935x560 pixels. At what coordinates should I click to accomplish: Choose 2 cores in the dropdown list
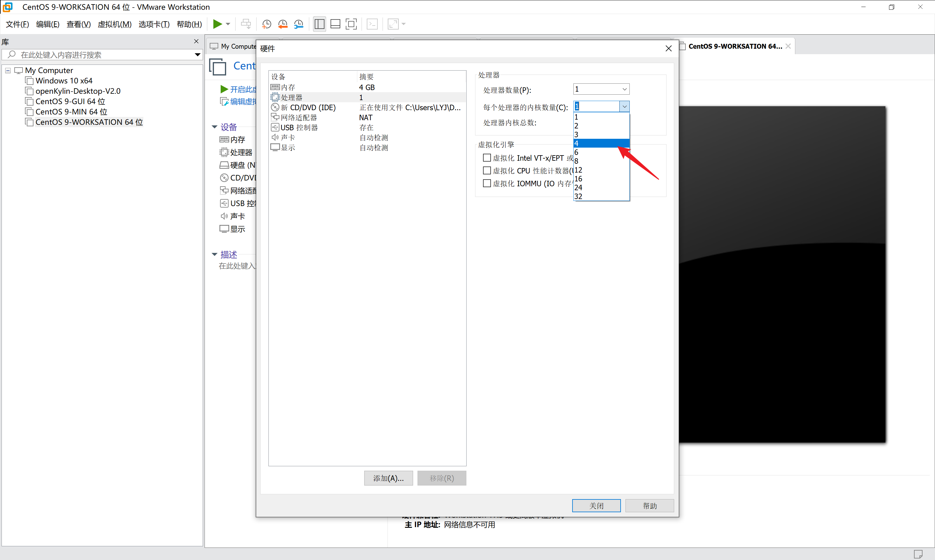[601, 126]
